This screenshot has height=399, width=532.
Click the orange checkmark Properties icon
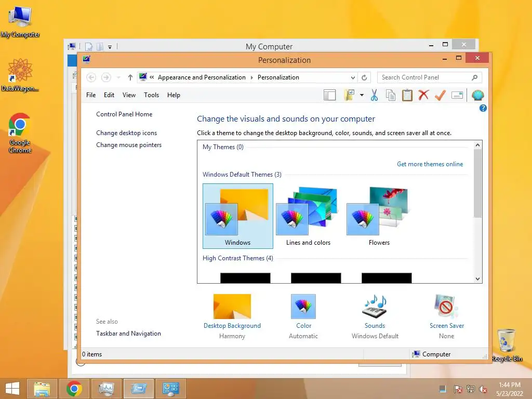(x=440, y=96)
